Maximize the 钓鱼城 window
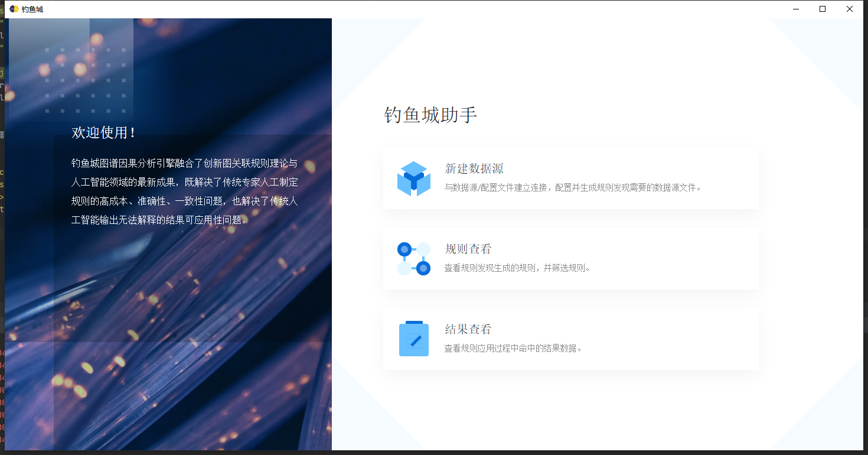 tap(823, 9)
